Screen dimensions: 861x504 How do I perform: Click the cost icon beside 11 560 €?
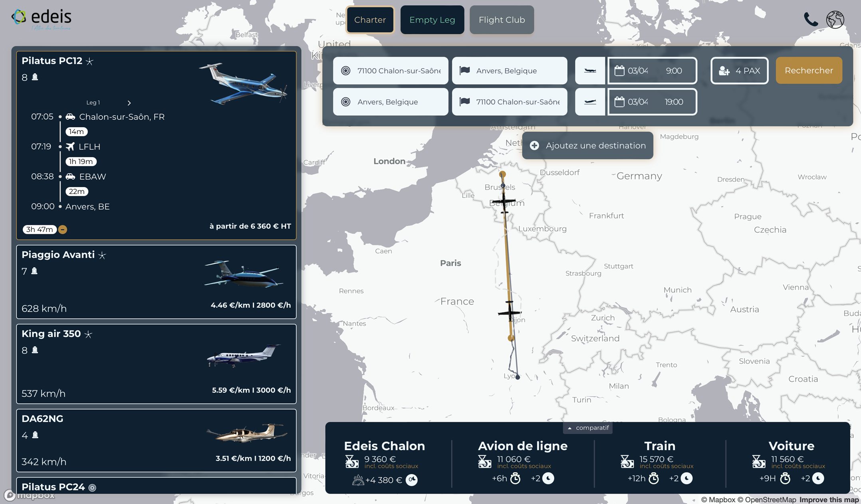click(x=759, y=462)
